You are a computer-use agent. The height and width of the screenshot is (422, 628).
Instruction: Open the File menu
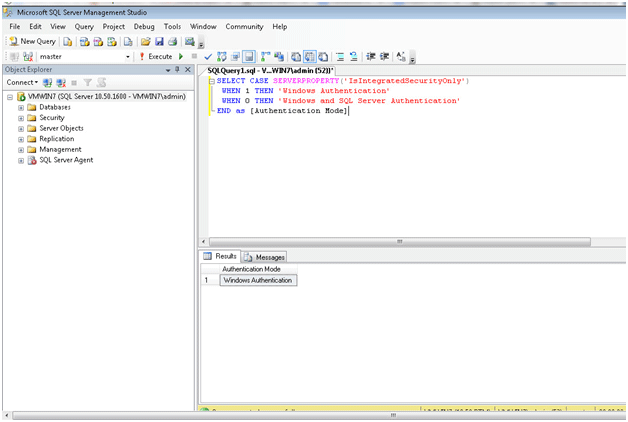click(x=15, y=27)
